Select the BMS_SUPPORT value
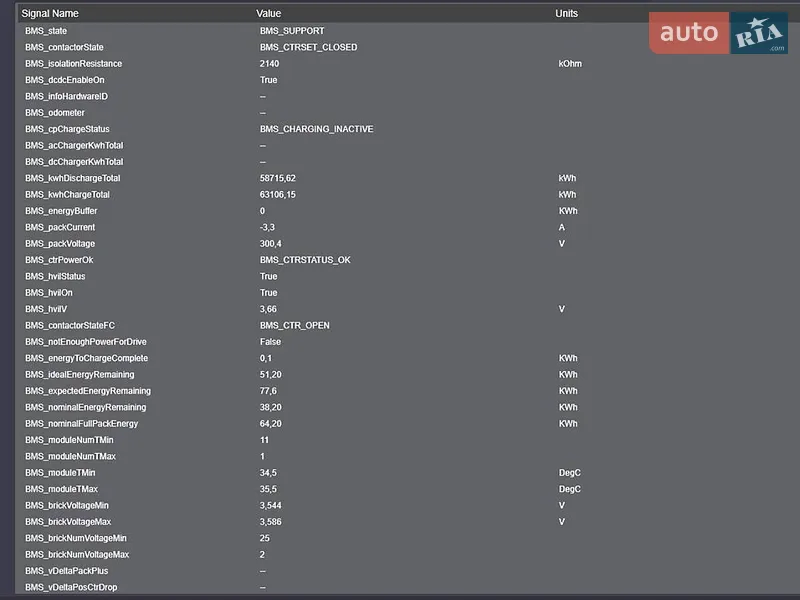 click(292, 31)
